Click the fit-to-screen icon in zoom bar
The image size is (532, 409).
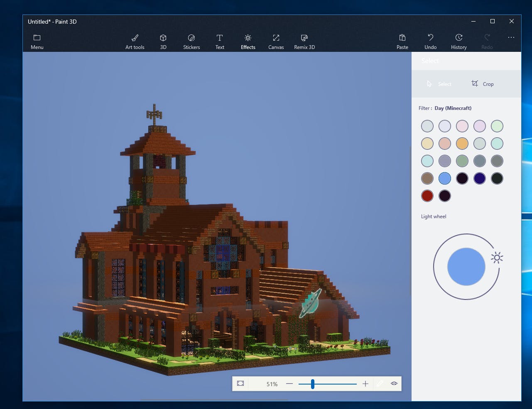point(240,384)
